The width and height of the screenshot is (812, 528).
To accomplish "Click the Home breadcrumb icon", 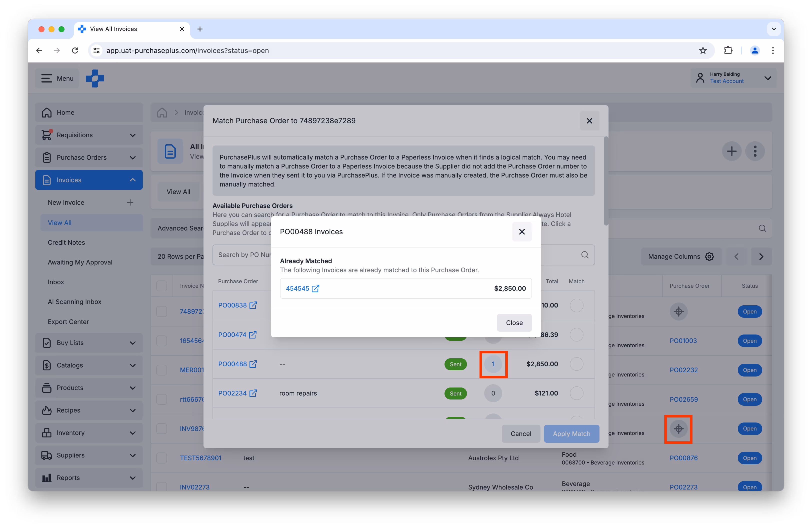I will point(162,112).
